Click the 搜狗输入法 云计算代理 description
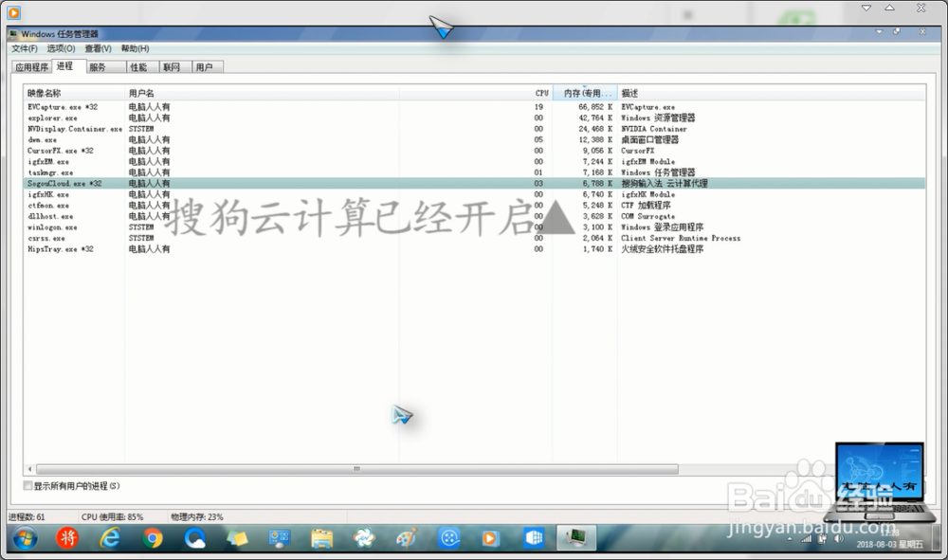Viewport: 948px width, 560px height. tap(664, 183)
